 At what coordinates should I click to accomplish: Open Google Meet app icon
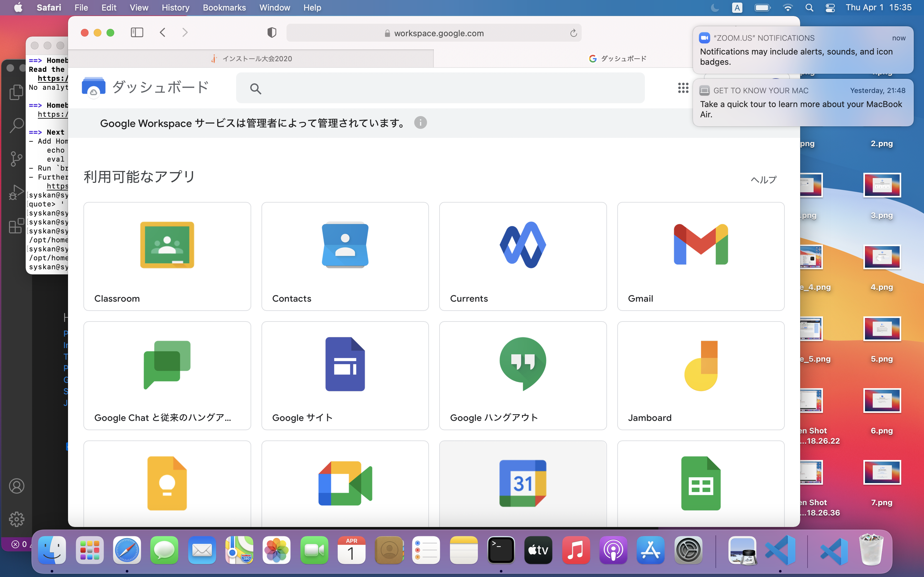pos(345,483)
